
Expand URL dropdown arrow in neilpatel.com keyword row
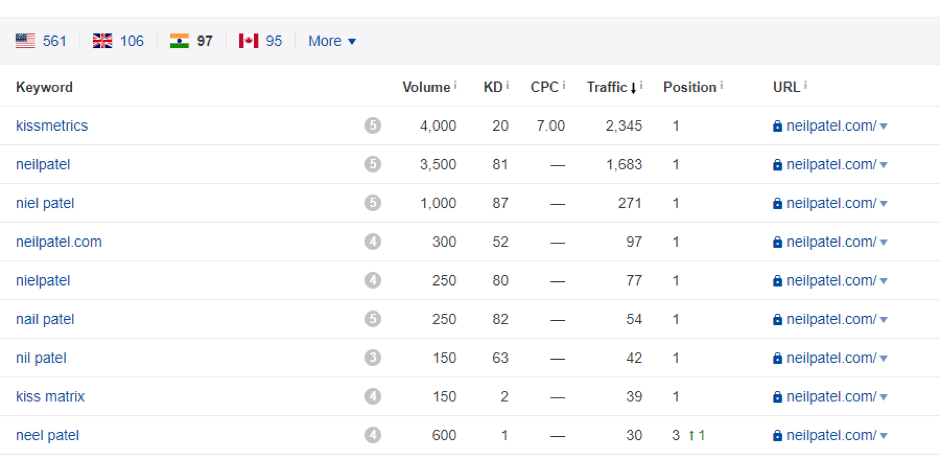[x=884, y=242]
